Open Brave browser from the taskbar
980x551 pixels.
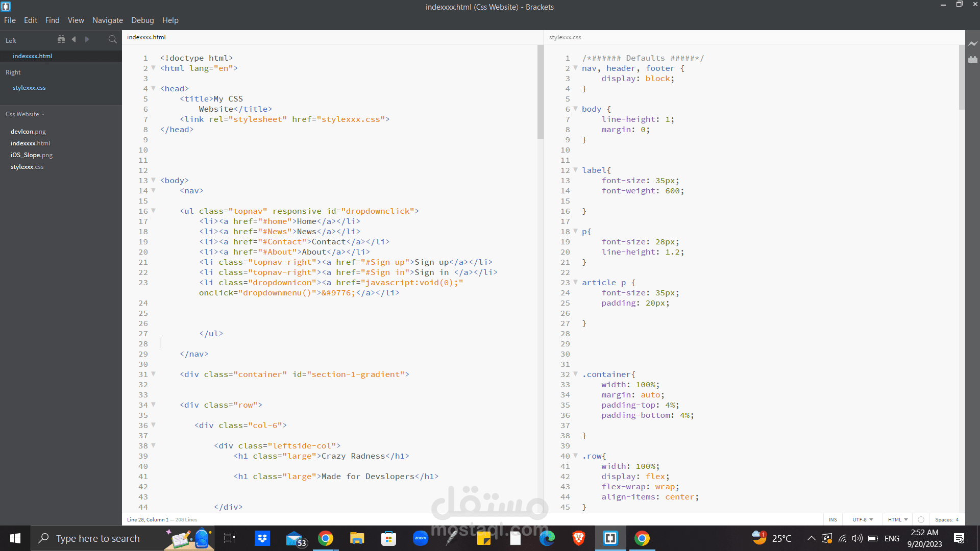[x=578, y=538]
